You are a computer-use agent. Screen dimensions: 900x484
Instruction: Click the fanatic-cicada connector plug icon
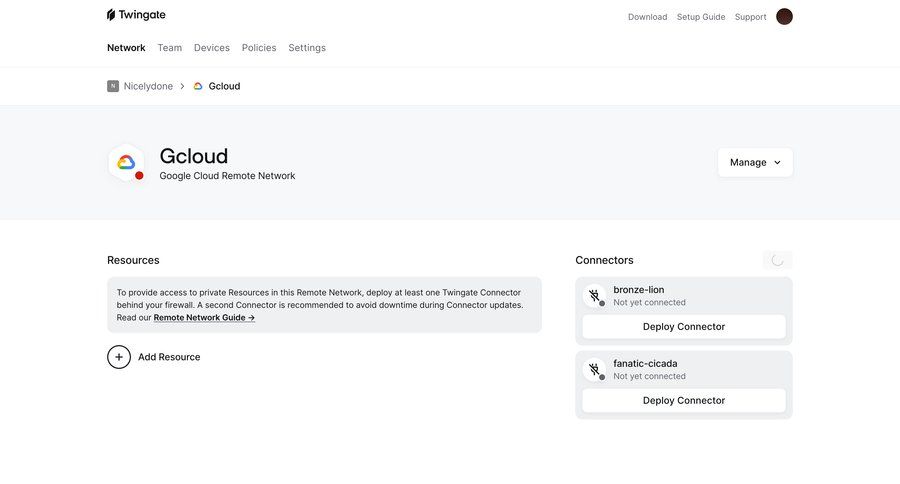coord(595,370)
